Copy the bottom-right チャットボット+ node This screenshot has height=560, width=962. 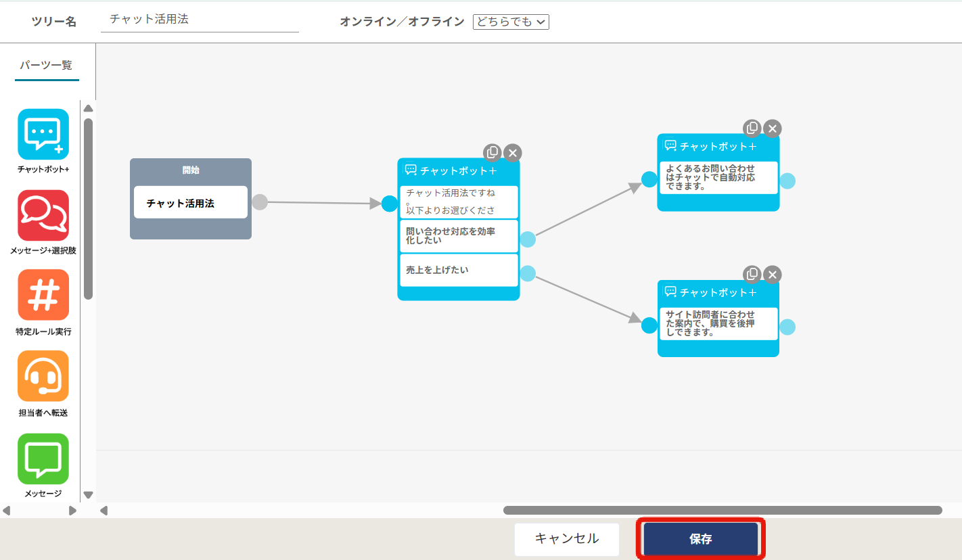click(752, 274)
